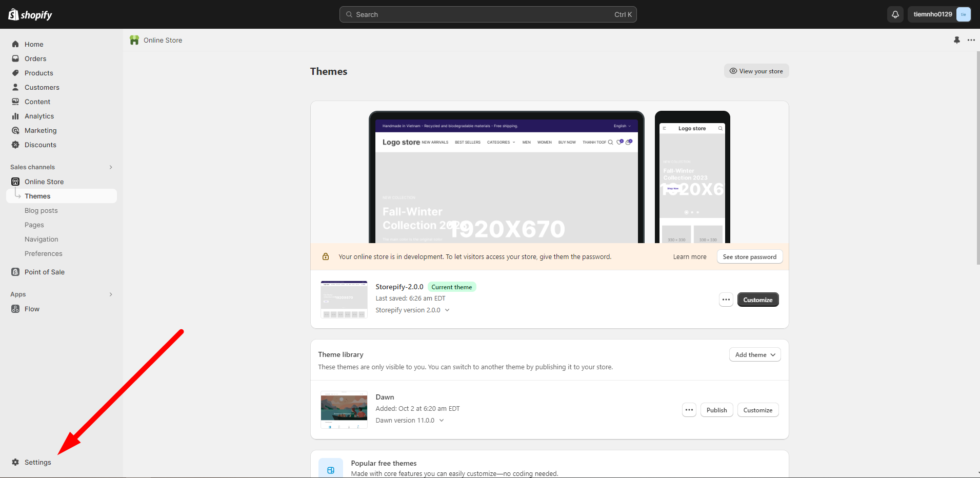Open Storepify-2.0.0 more actions menu
This screenshot has height=478, width=980.
pos(726,300)
